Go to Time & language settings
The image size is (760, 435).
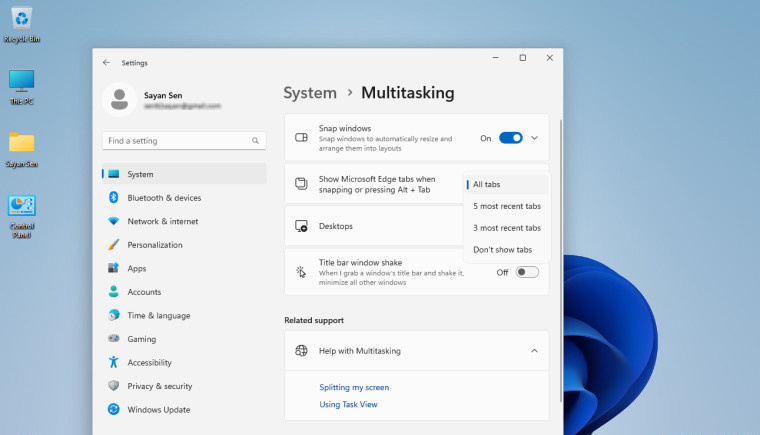coord(184,315)
